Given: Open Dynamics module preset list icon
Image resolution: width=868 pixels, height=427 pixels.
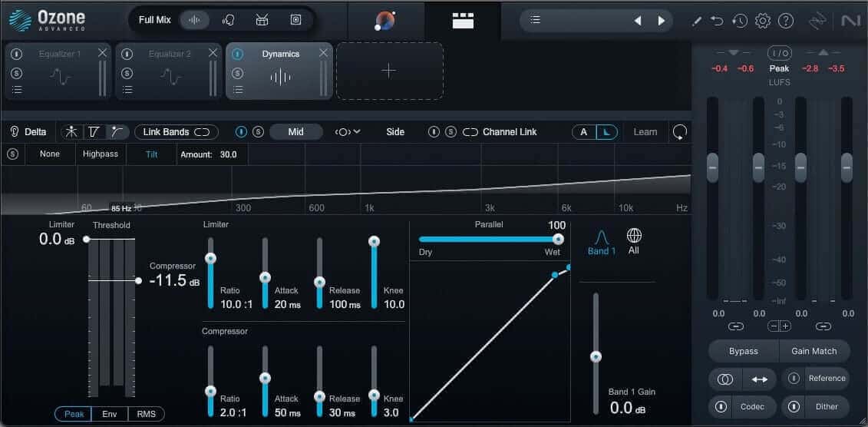Looking at the screenshot, I should coord(237,91).
